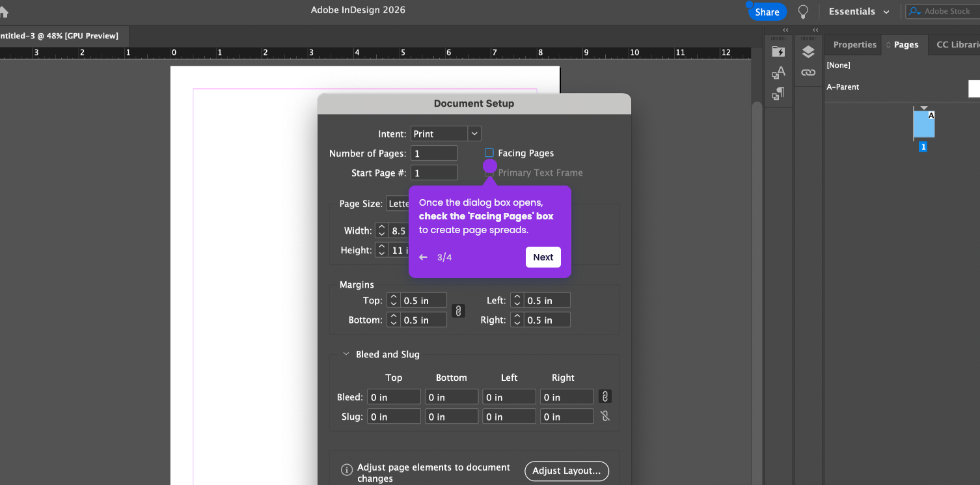
Task: Check the Facing Pages checkbox
Action: pyautogui.click(x=489, y=153)
